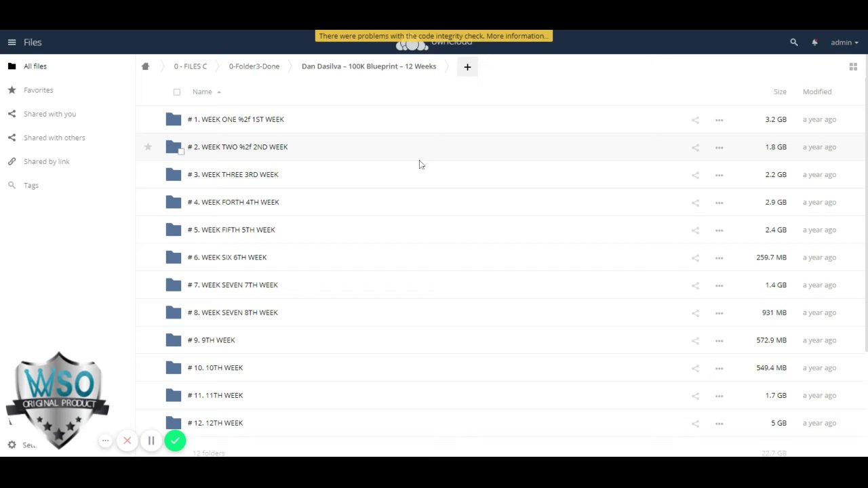868x488 pixels.
Task: Open folder # 4. WEEK FORTH 4TH WEEK
Action: pos(233,202)
